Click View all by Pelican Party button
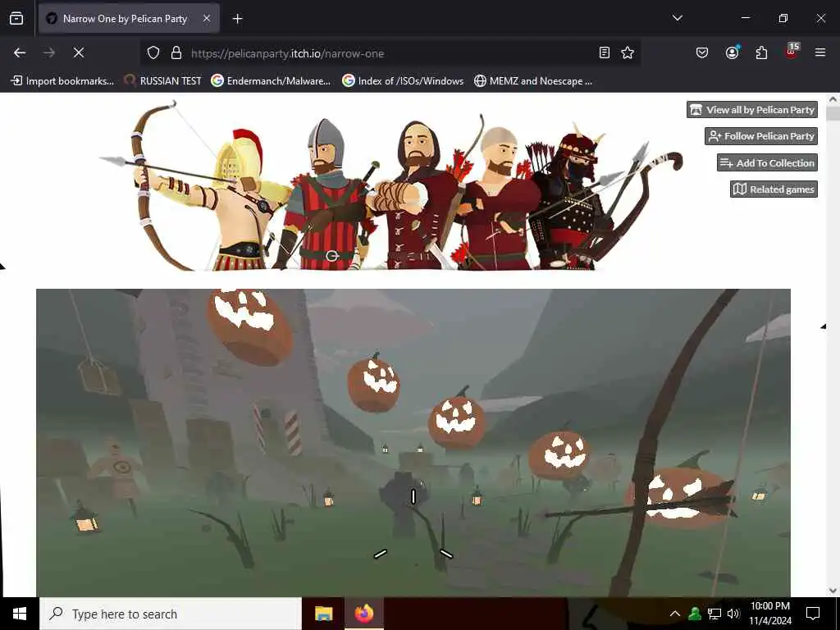Viewport: 840px width, 630px height. click(752, 110)
